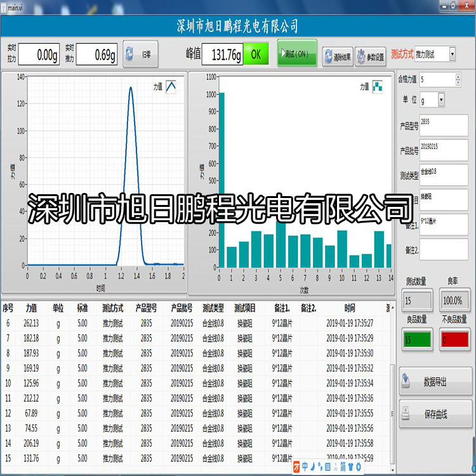Select the force value 187.93 in row 8
476x476 pixels.
tap(31, 354)
